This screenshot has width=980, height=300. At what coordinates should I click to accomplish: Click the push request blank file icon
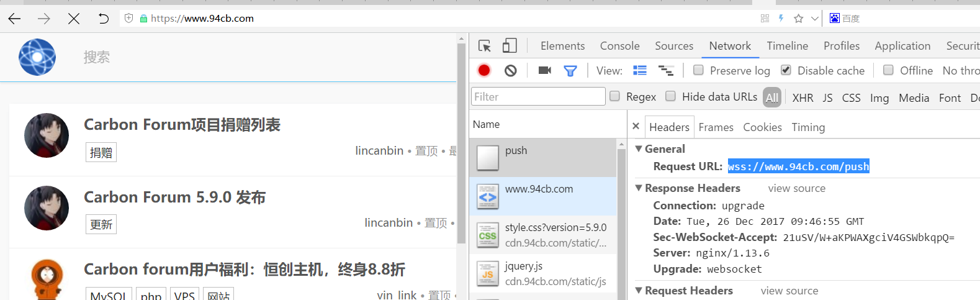click(x=488, y=158)
